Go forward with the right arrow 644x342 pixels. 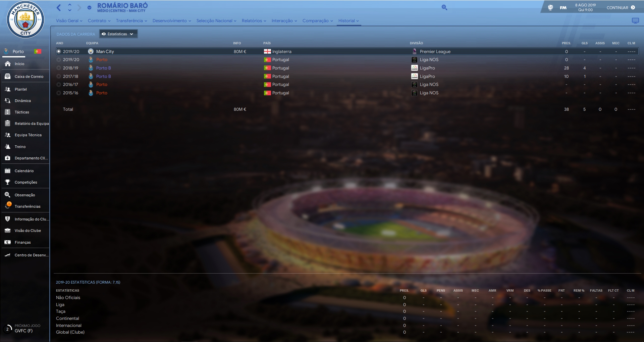pos(79,7)
